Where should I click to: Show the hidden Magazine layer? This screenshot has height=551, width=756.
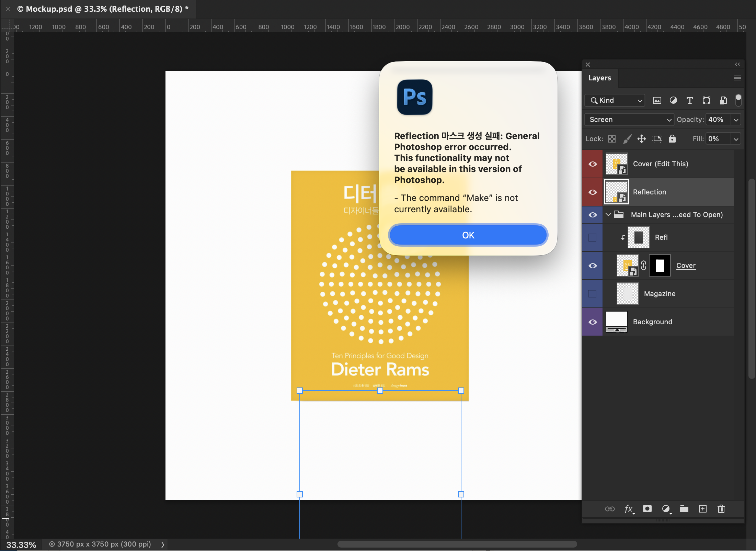pyautogui.click(x=593, y=294)
